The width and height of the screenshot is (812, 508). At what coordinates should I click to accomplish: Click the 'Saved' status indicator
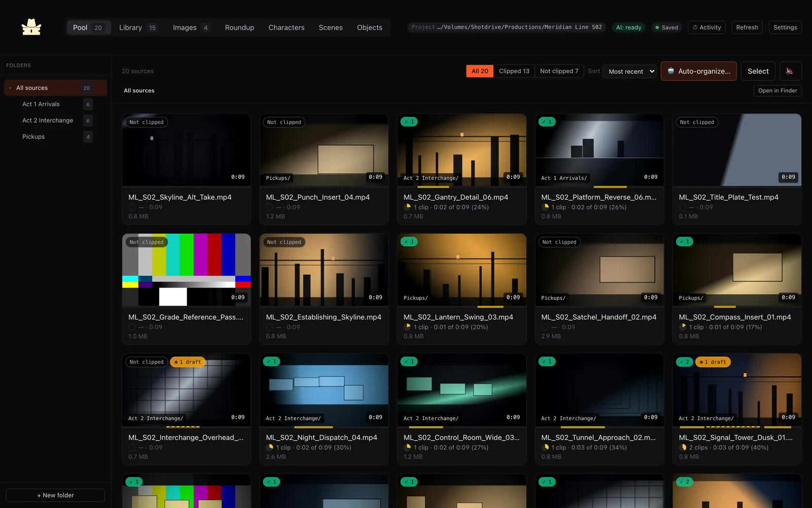[x=666, y=27]
